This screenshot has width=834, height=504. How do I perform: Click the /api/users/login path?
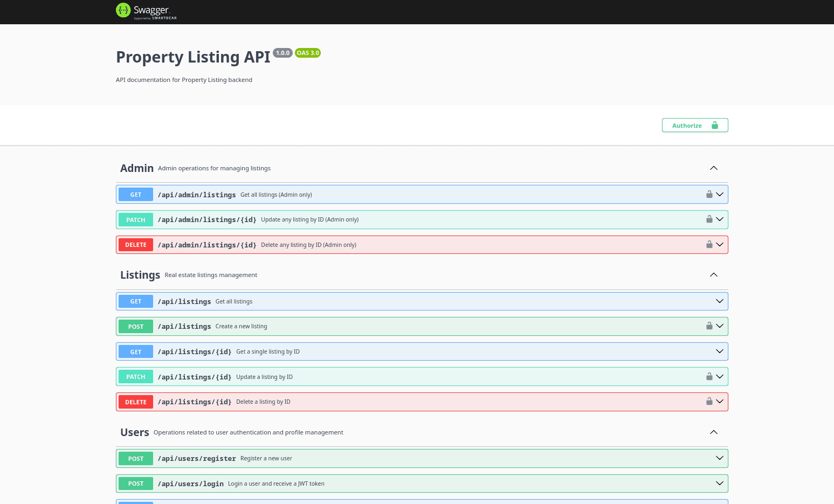click(x=191, y=484)
